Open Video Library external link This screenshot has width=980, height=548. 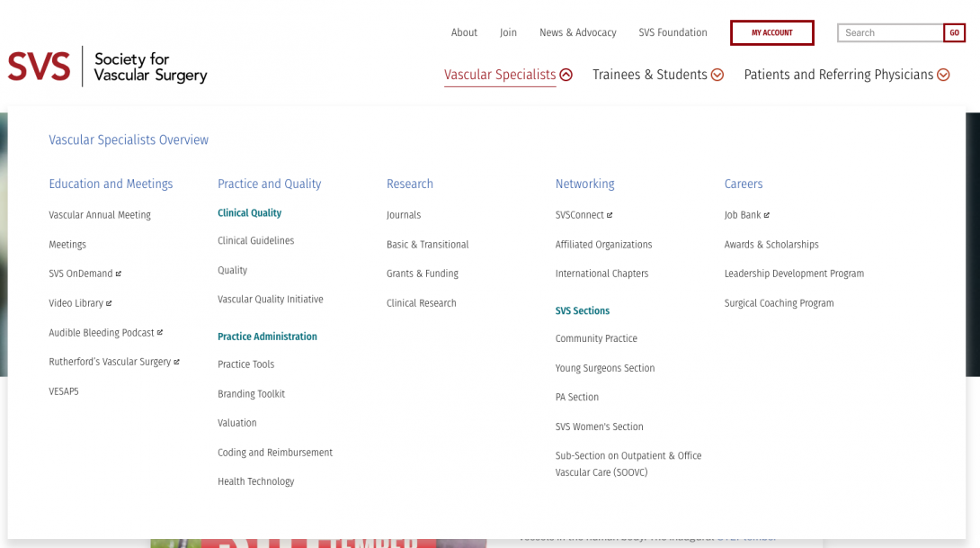[x=80, y=303]
